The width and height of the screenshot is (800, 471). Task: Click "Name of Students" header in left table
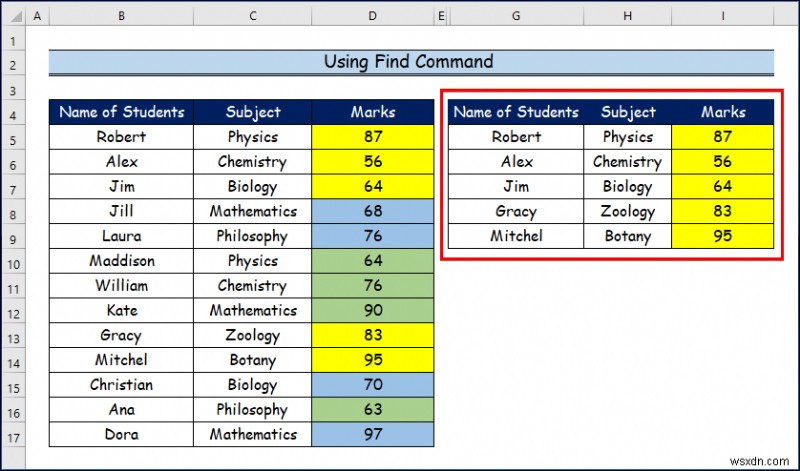(121, 112)
